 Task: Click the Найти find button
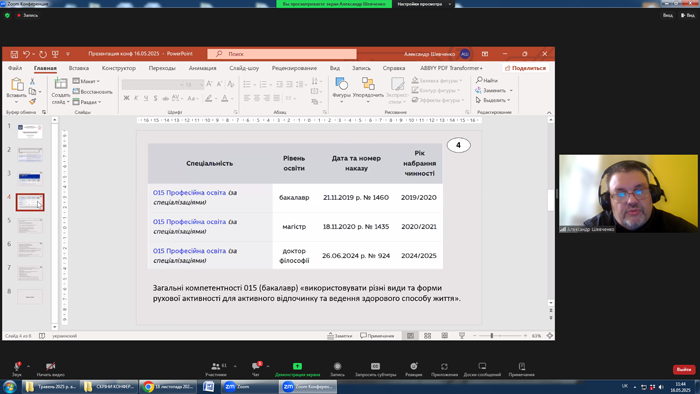487,80
